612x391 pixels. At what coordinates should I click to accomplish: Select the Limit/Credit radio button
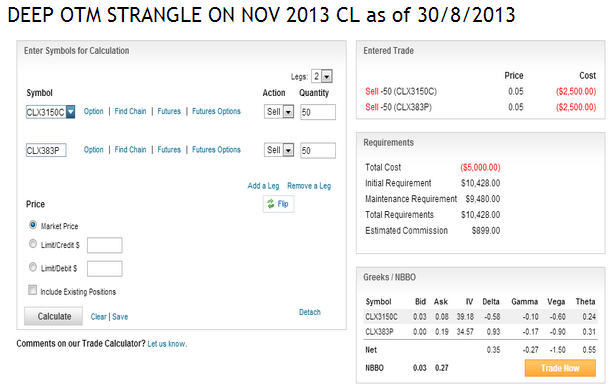coord(33,244)
